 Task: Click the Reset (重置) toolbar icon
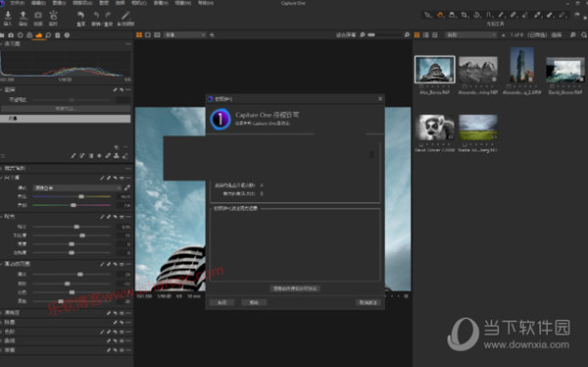80,16
